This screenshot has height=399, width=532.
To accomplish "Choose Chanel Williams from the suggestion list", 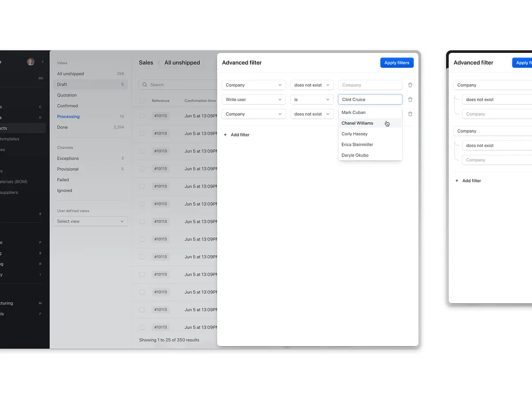I will pos(370,123).
